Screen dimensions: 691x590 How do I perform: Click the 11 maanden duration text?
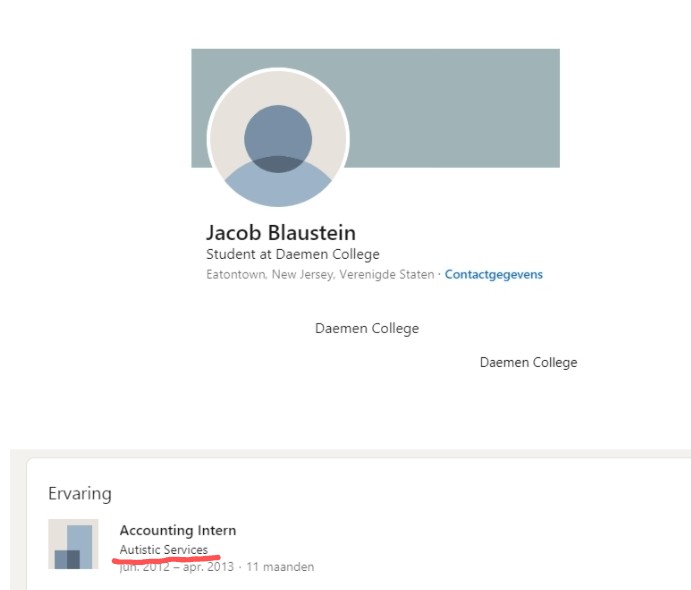(x=280, y=567)
